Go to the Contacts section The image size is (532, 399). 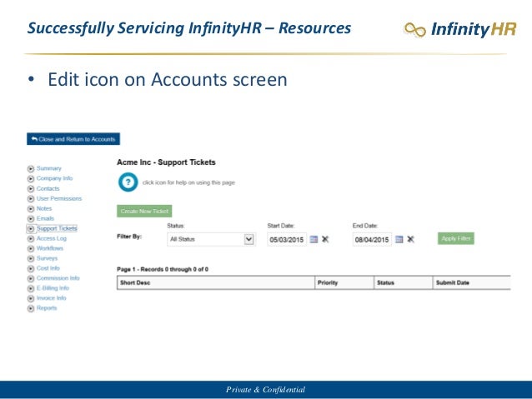tap(48, 188)
